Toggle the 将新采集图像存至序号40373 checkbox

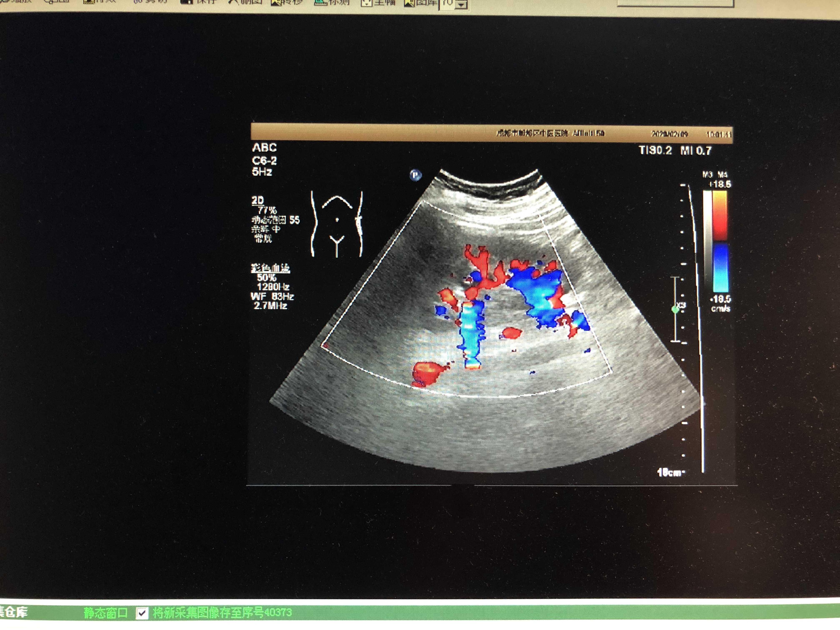coord(142,613)
